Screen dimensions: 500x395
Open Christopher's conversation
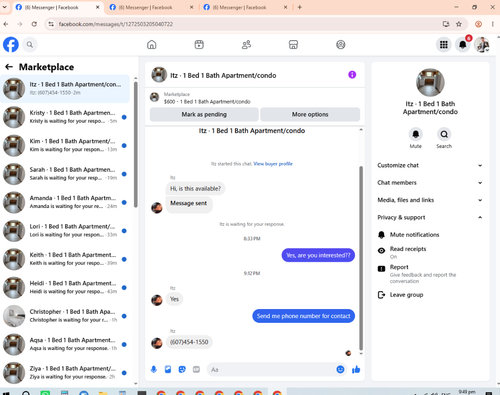[65, 316]
